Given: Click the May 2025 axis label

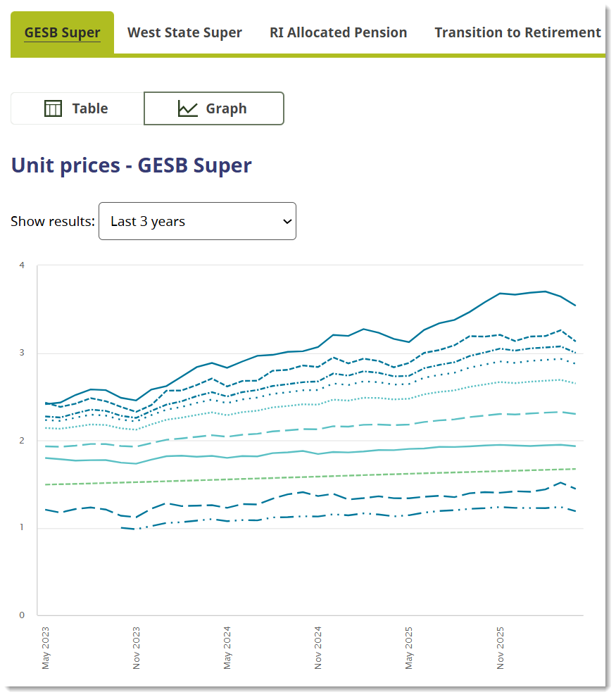Looking at the screenshot, I should tap(409, 648).
